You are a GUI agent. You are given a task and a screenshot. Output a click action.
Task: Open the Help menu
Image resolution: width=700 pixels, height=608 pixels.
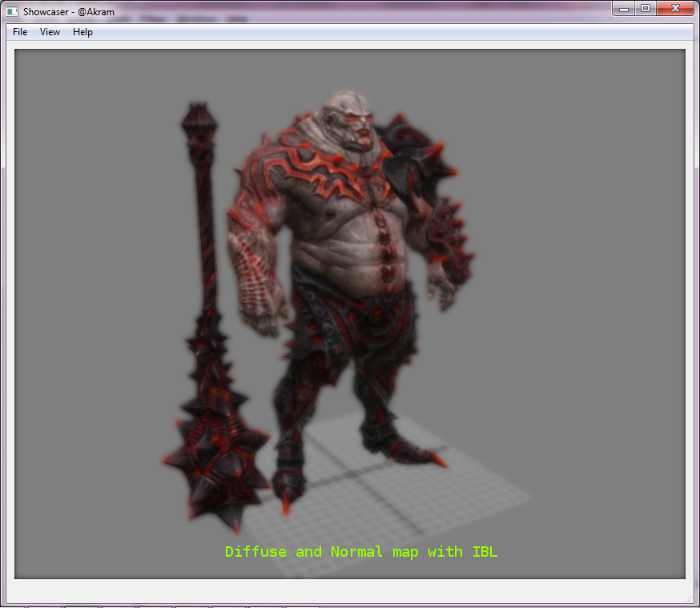point(82,32)
